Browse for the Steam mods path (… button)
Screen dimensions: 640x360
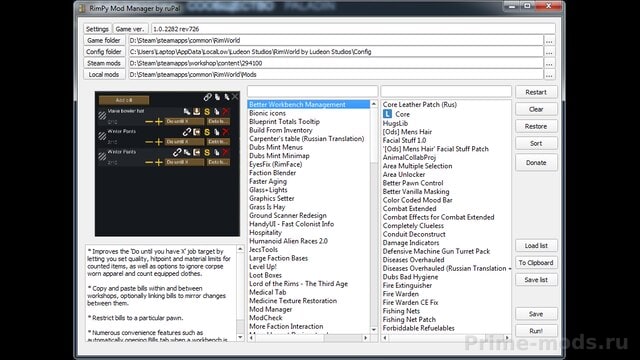point(549,63)
